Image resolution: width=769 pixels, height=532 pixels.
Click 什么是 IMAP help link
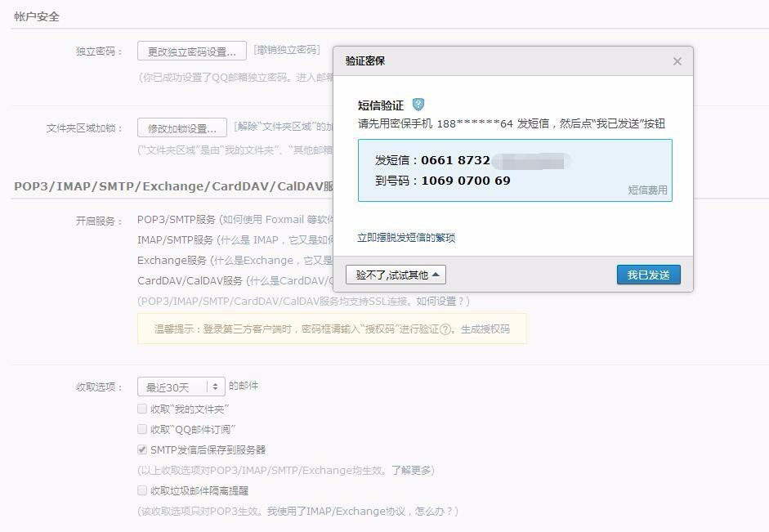[275, 240]
